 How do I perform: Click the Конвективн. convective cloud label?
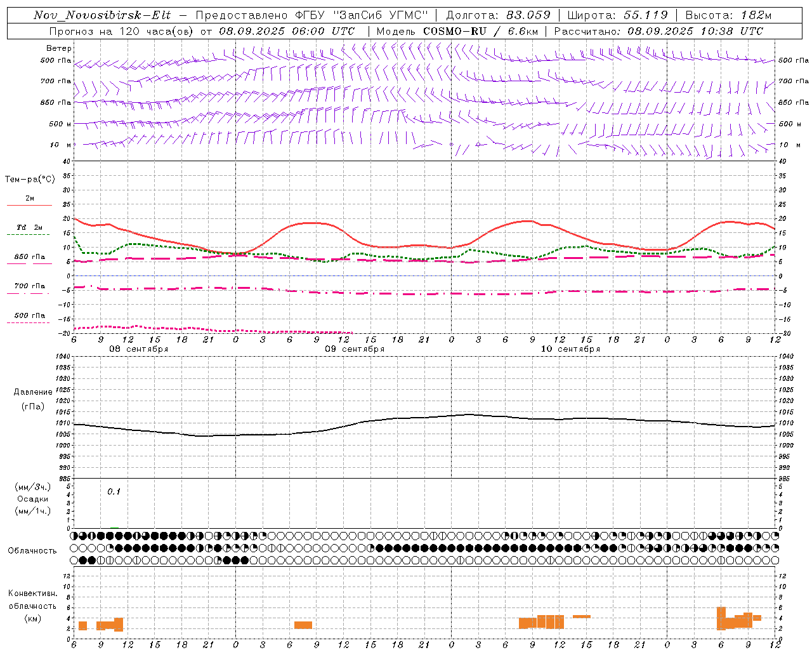click(32, 594)
